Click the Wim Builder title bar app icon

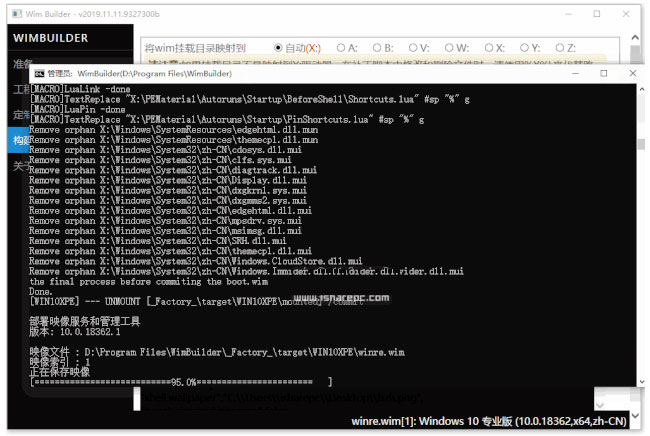coord(17,14)
